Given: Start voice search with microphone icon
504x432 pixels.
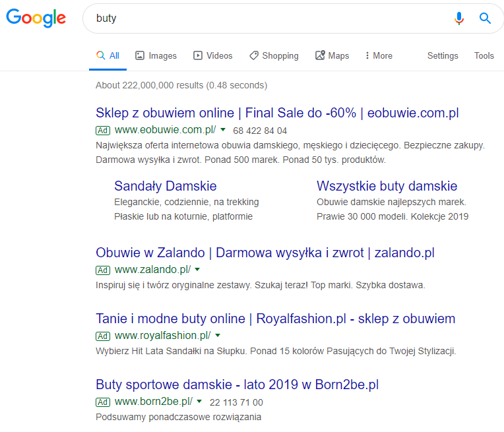Looking at the screenshot, I should point(459,18).
